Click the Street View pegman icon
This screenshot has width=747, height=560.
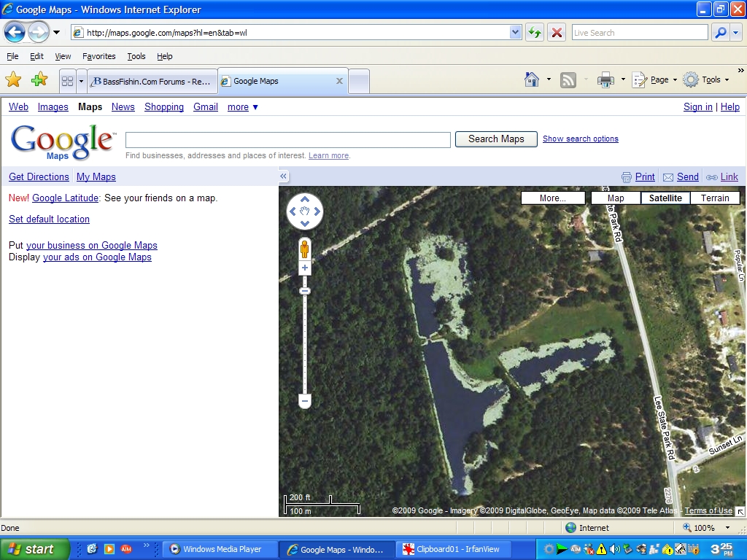pos(305,249)
